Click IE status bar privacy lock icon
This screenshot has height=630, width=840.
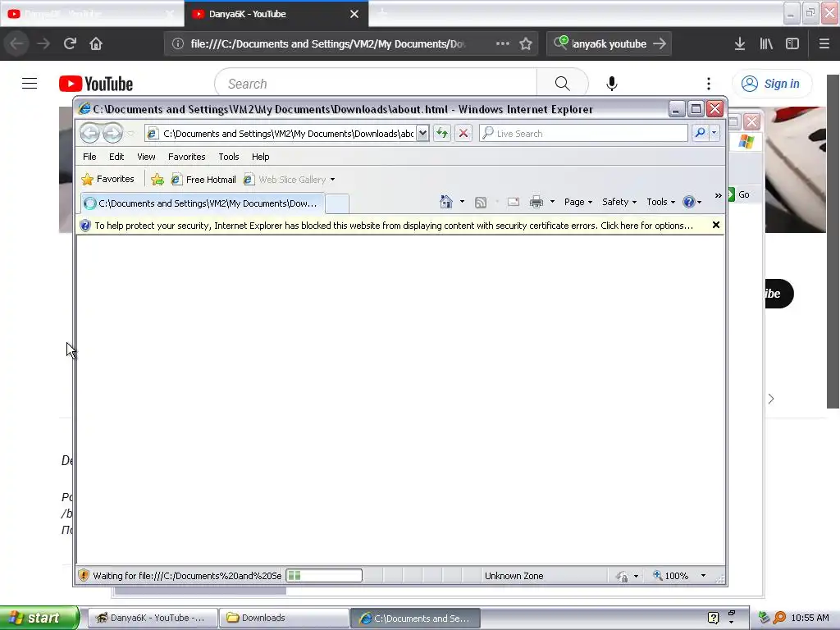pos(623,576)
